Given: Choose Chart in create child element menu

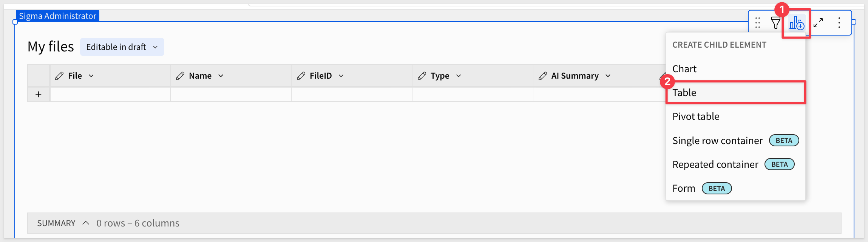Looking at the screenshot, I should (684, 69).
